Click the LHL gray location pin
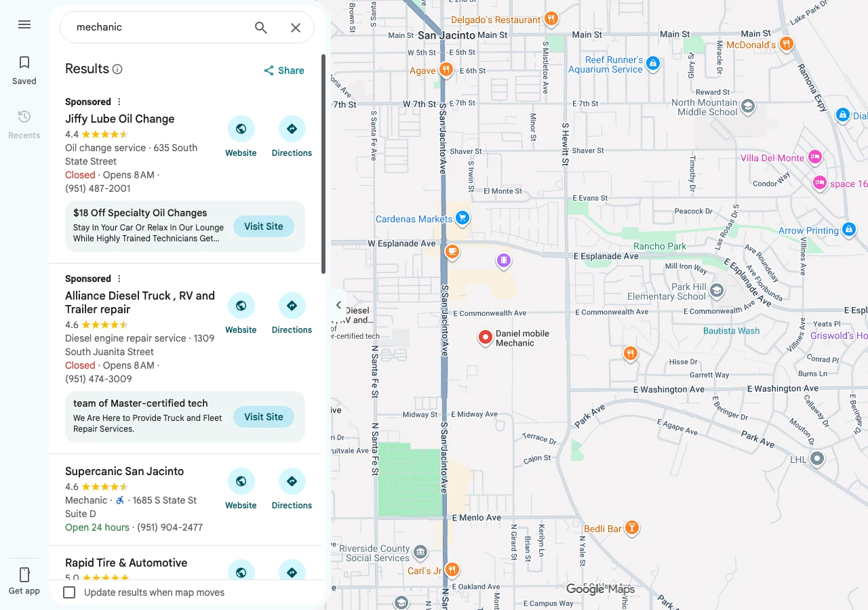The width and height of the screenshot is (868, 610). (x=817, y=459)
